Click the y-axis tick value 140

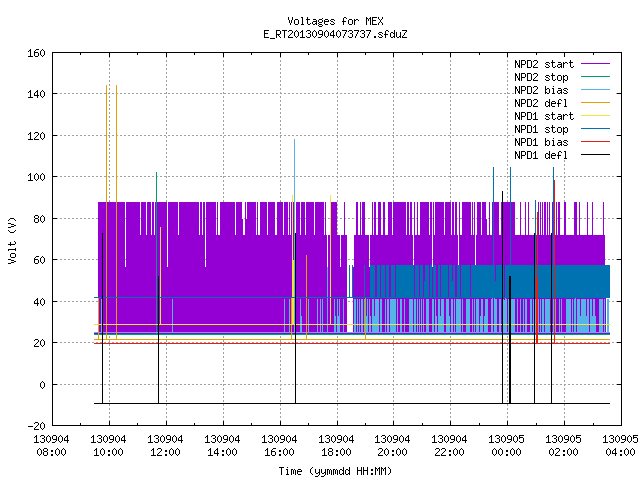(36, 94)
